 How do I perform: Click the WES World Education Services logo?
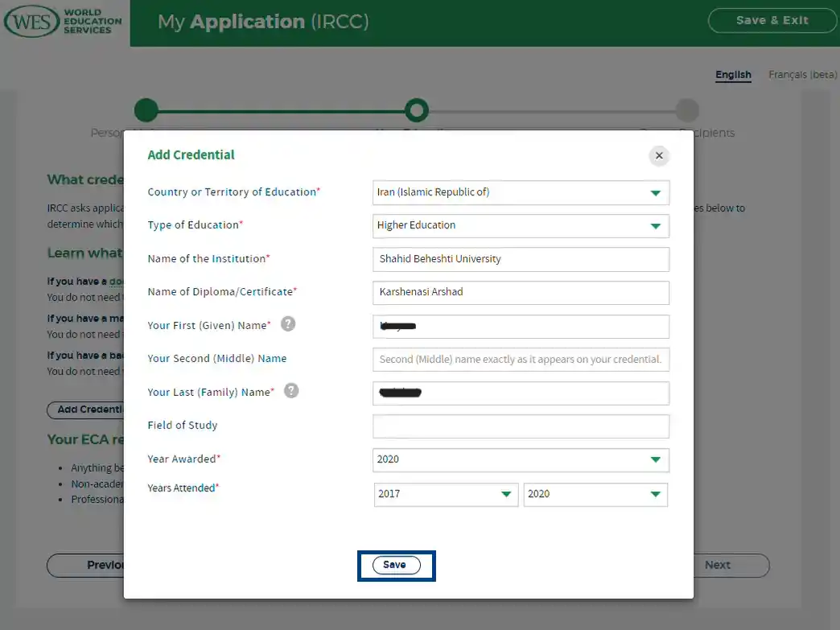pos(64,22)
